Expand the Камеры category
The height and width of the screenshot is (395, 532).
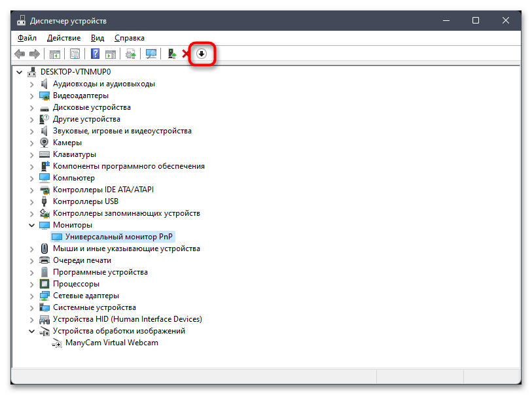pos(31,143)
